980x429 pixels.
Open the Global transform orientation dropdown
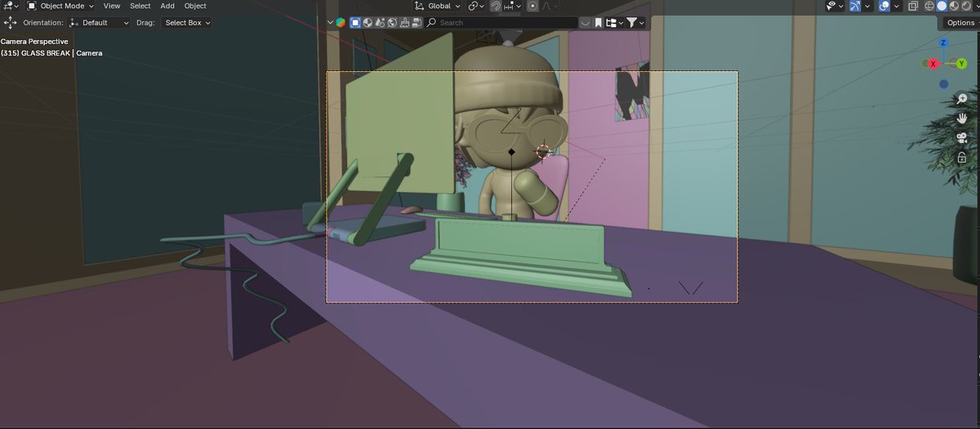click(437, 6)
